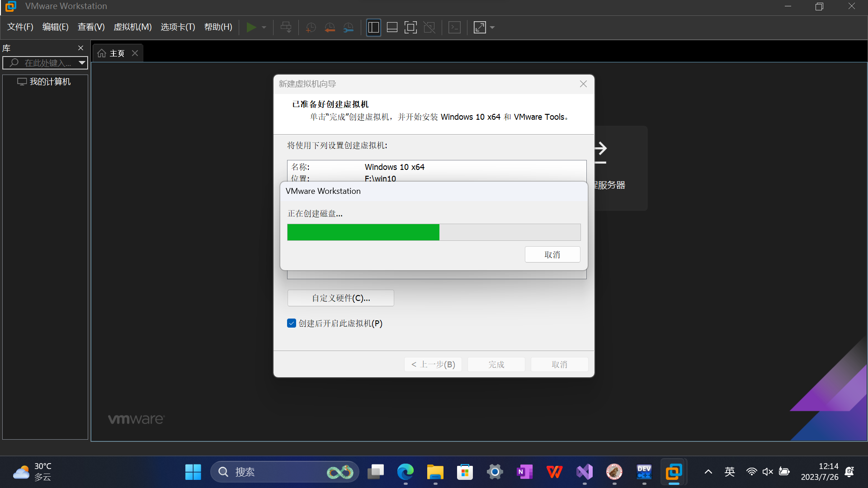Viewport: 868px width, 488px height.
Task: Click the green disk creation progress bar
Action: pyautogui.click(x=363, y=232)
